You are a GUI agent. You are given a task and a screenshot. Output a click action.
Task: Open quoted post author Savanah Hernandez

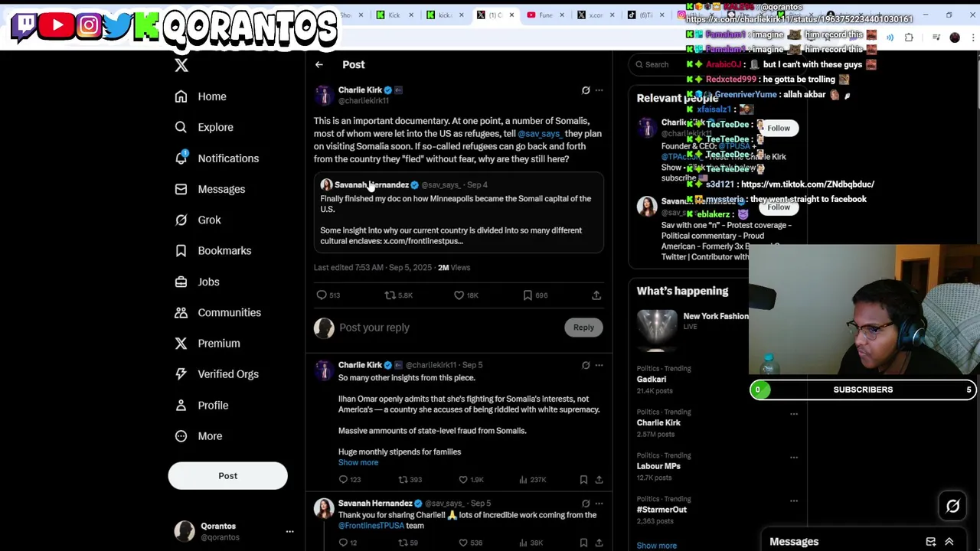[x=371, y=185]
